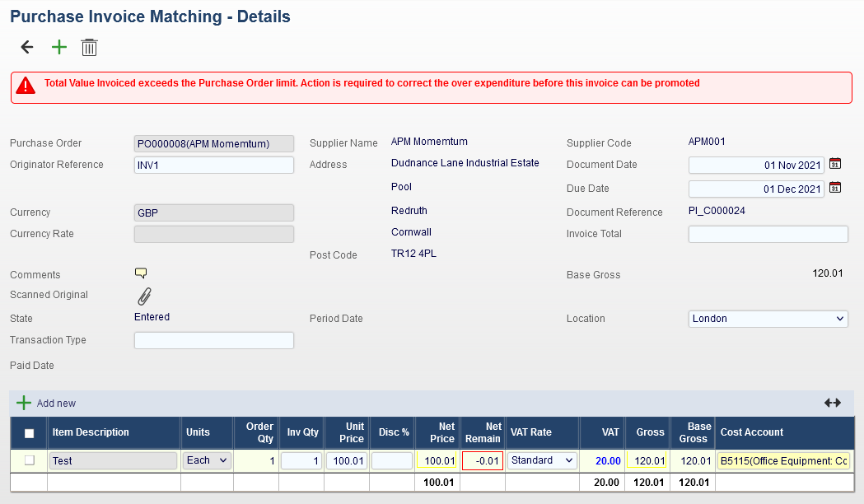Click the horizontal expand arrows on the line items header
This screenshot has width=864, height=504.
tap(832, 404)
